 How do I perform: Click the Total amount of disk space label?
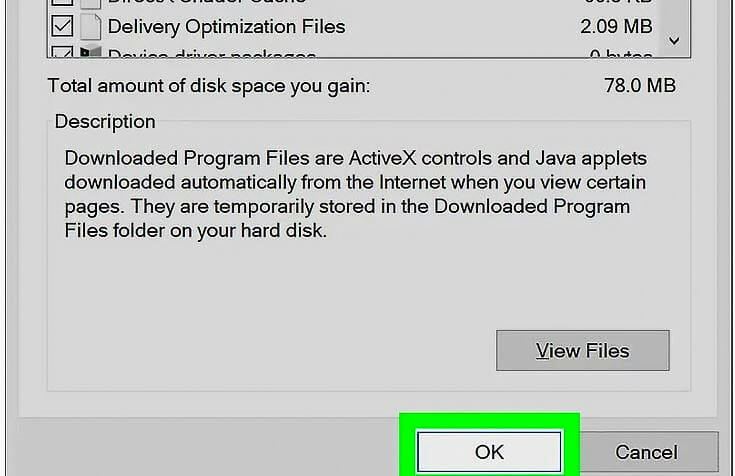click(209, 86)
